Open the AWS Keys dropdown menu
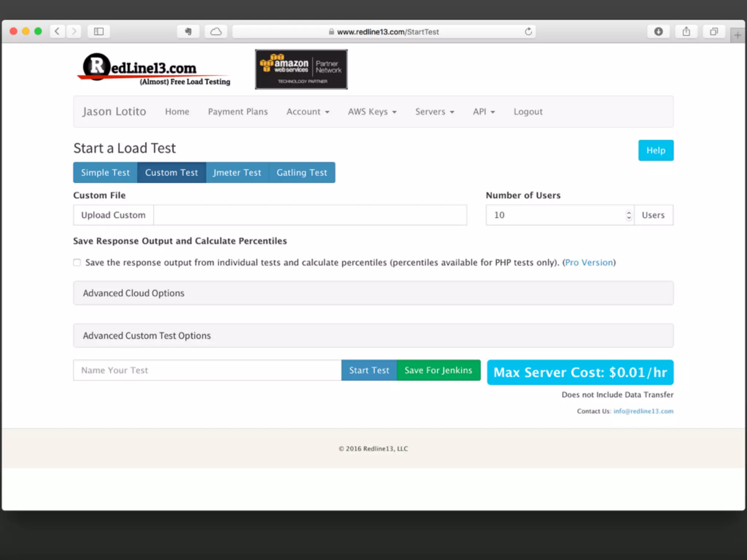 372,112
